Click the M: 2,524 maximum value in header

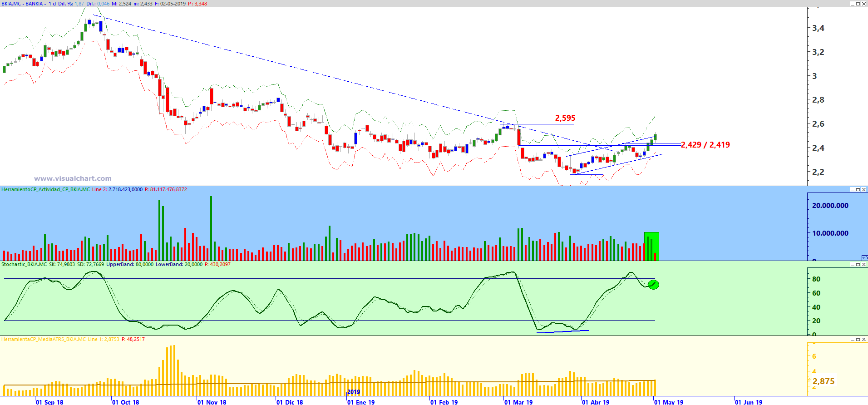[x=121, y=4]
